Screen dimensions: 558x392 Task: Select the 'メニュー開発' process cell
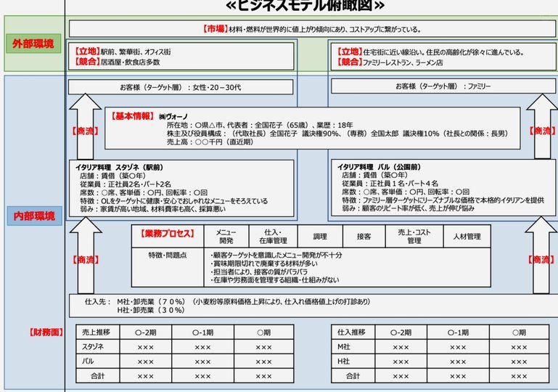click(226, 236)
